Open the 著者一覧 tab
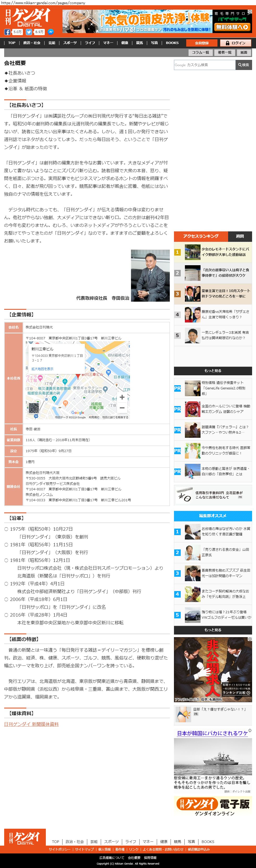The width and height of the screenshot is (256, 868). click(x=224, y=53)
